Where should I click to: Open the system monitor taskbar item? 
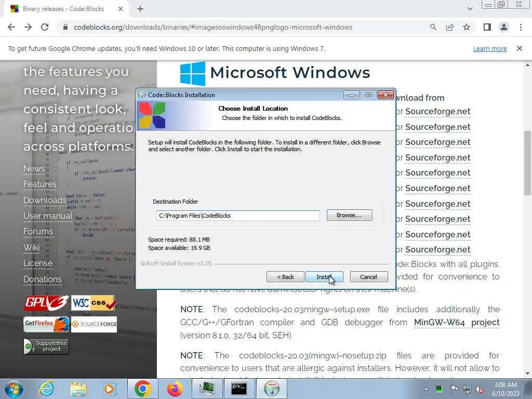[207, 389]
